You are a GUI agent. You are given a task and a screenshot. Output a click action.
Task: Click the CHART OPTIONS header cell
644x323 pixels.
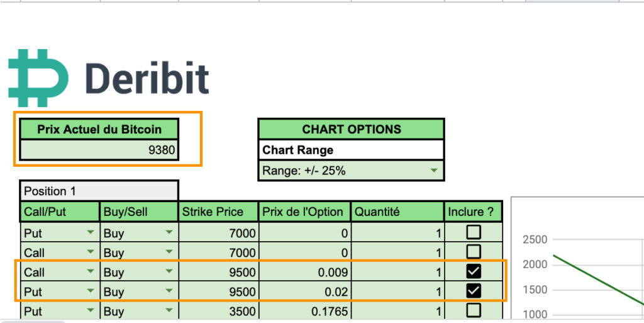click(x=351, y=129)
